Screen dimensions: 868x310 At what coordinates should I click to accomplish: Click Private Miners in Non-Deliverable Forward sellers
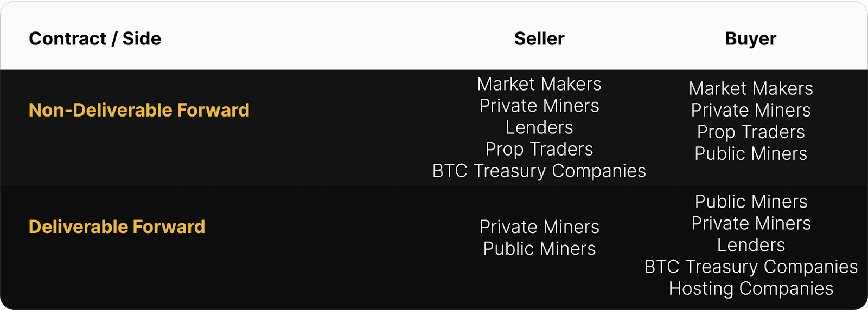pyautogui.click(x=539, y=106)
